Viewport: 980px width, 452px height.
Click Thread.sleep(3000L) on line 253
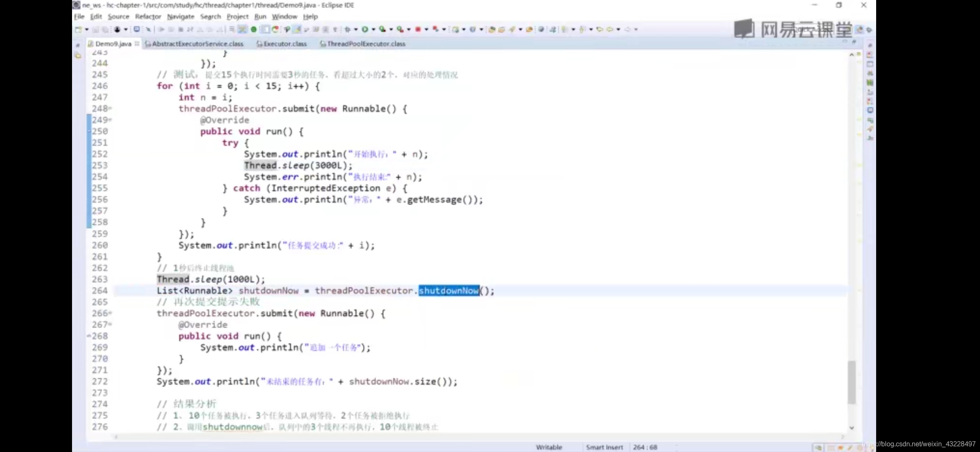coord(298,165)
